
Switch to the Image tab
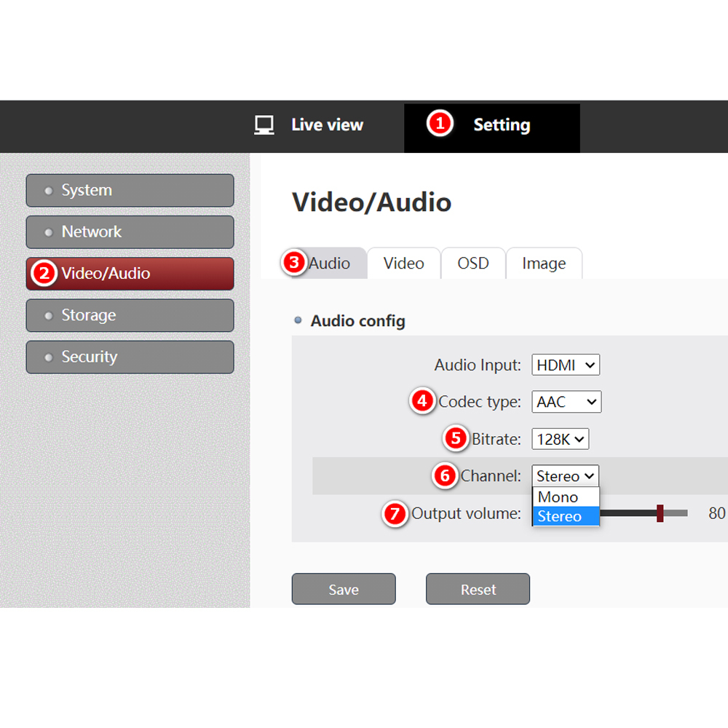pos(543,264)
